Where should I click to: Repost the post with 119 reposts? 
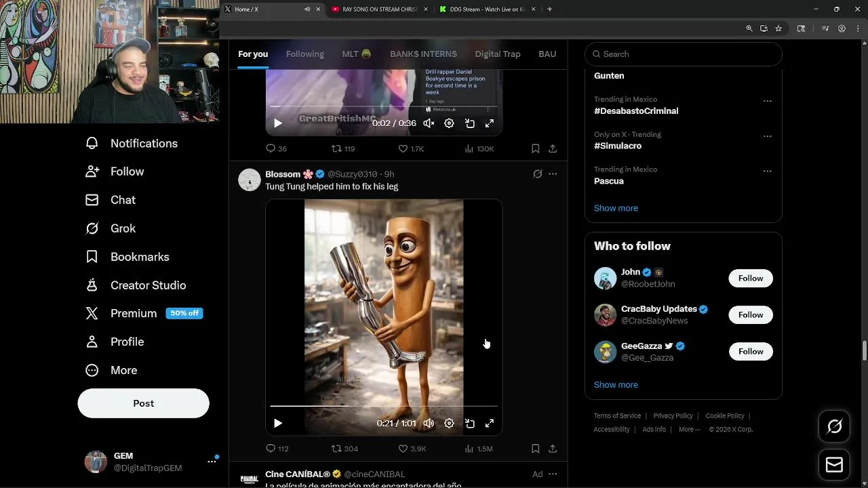click(x=343, y=148)
